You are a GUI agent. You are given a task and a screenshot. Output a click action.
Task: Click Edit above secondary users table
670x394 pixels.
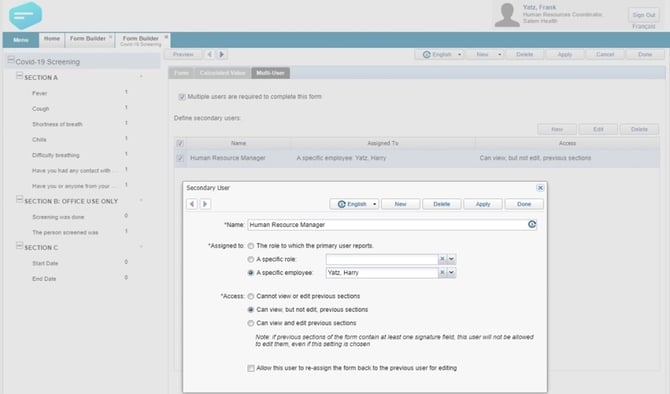pos(598,129)
